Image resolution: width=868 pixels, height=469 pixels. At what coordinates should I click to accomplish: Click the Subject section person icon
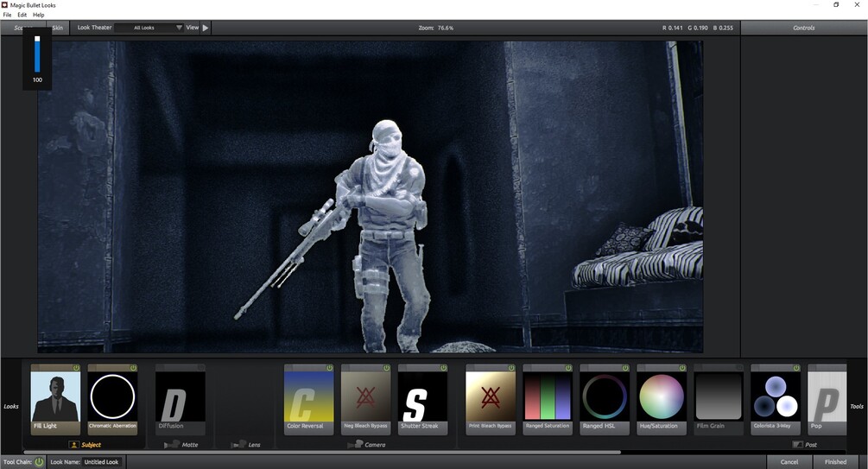[74, 445]
